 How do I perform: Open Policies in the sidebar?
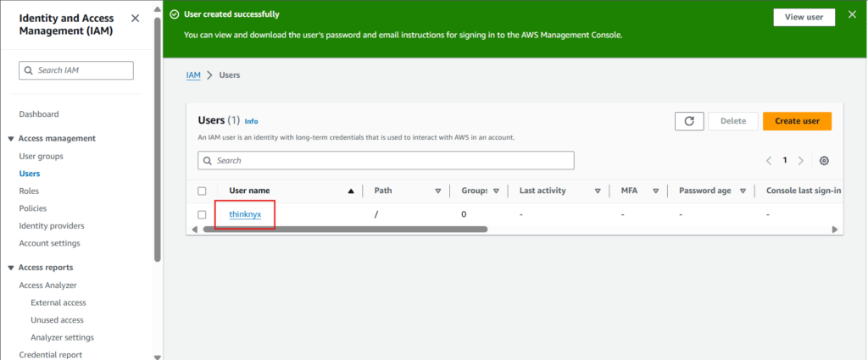tap(32, 208)
